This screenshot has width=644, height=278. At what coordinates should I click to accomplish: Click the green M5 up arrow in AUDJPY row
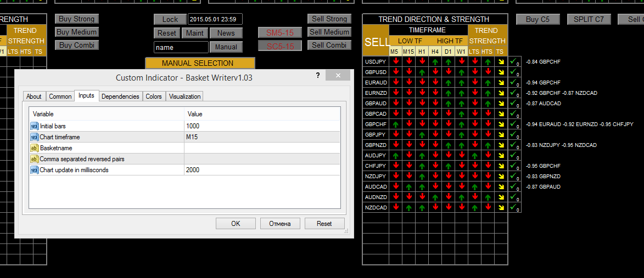[395, 155]
